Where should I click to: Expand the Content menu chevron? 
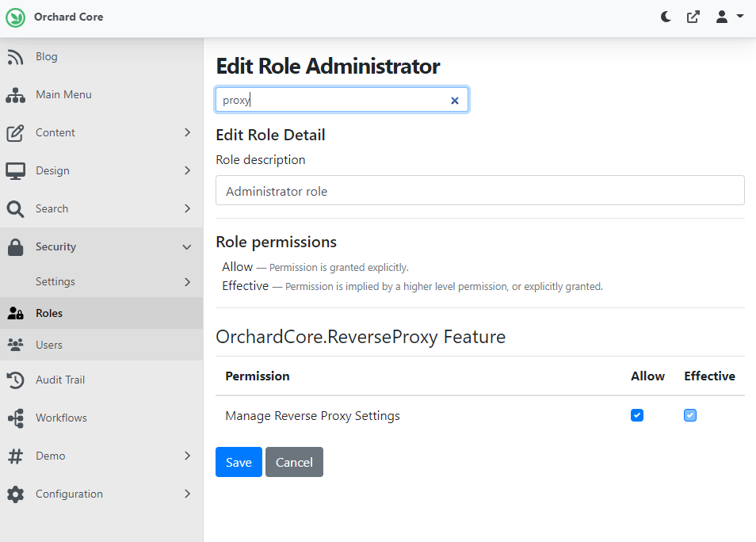[x=188, y=132]
